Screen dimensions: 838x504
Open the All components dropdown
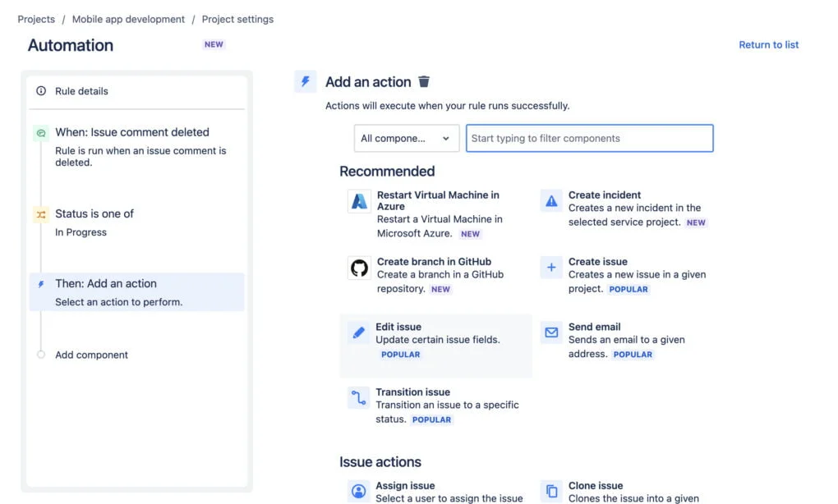pyautogui.click(x=406, y=138)
